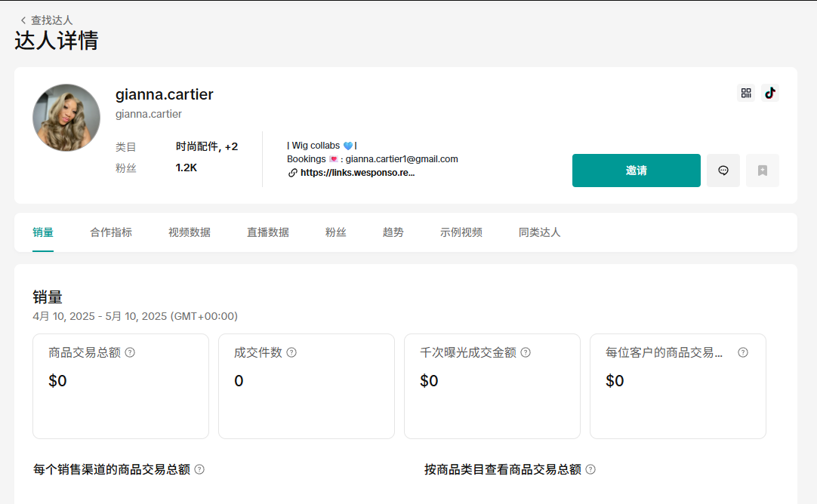Open the 视频数据 tab
This screenshot has width=817, height=504.
pos(188,232)
